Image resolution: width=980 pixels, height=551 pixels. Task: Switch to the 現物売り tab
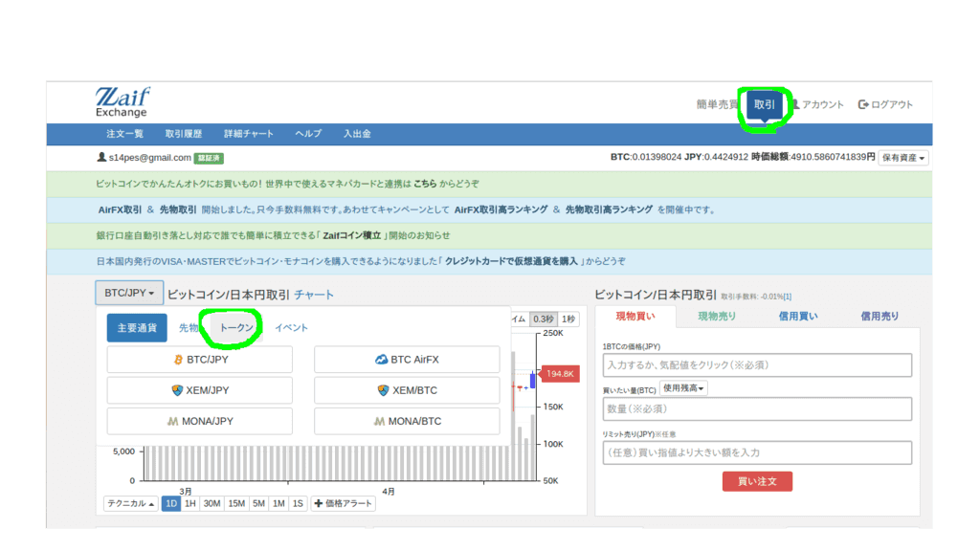tap(717, 316)
